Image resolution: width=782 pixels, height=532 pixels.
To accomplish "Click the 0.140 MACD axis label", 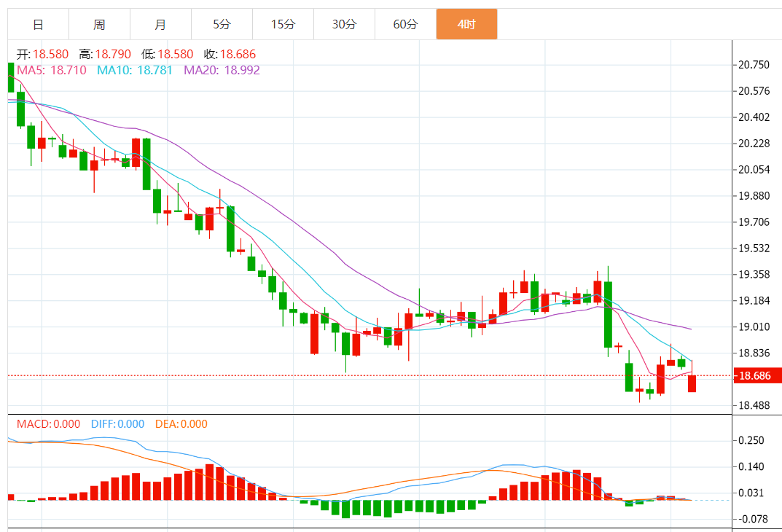I will [751, 466].
